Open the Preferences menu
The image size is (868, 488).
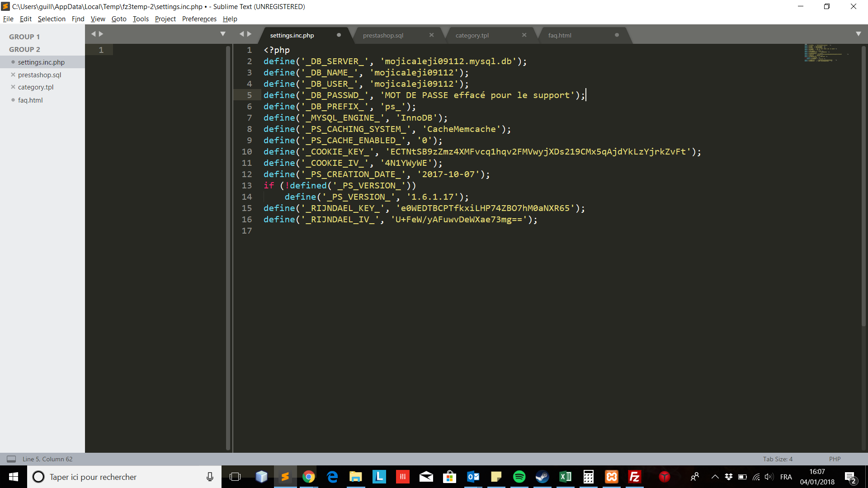[199, 19]
